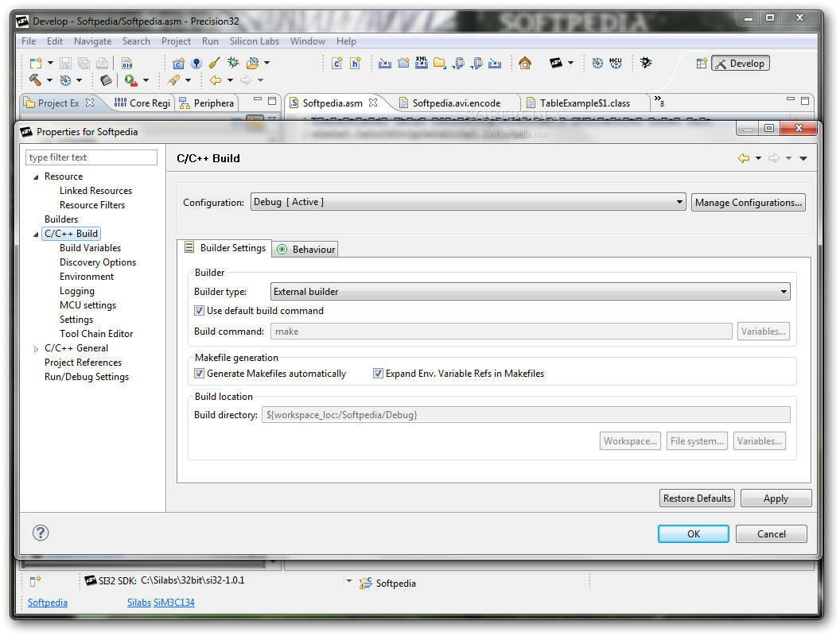Collapse the C/C++ Build tree node

(36, 234)
